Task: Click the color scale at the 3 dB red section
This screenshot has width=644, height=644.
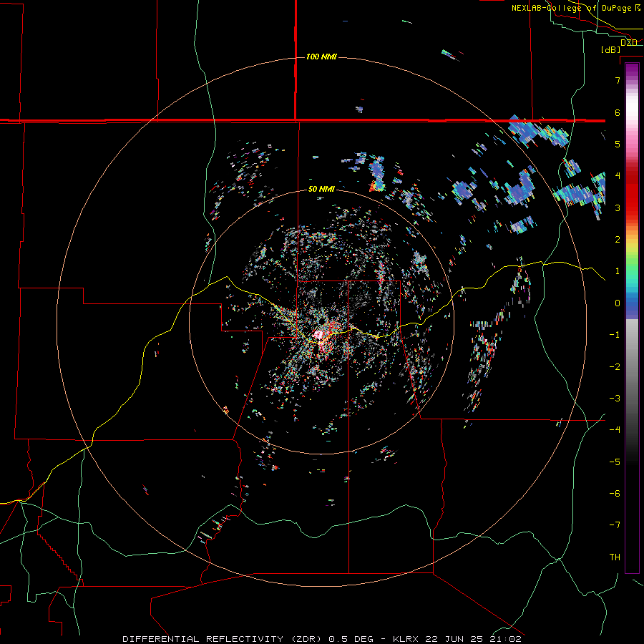Action: tap(632, 208)
